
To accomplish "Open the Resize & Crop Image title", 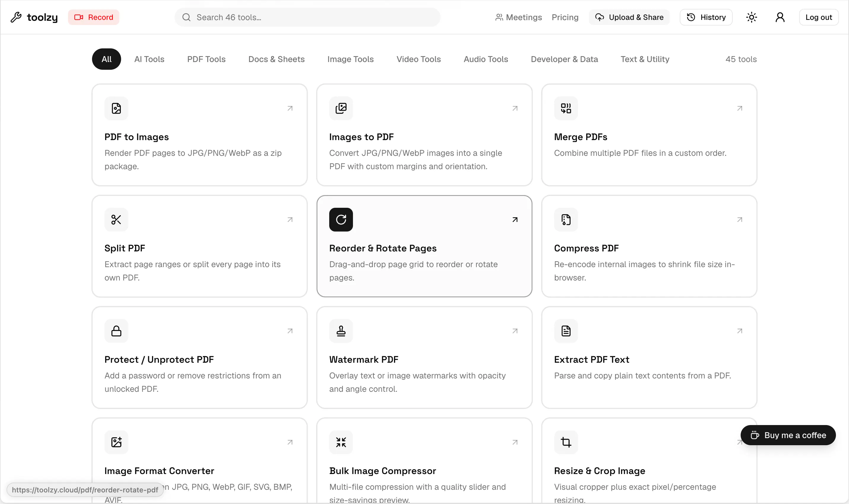I will [599, 471].
